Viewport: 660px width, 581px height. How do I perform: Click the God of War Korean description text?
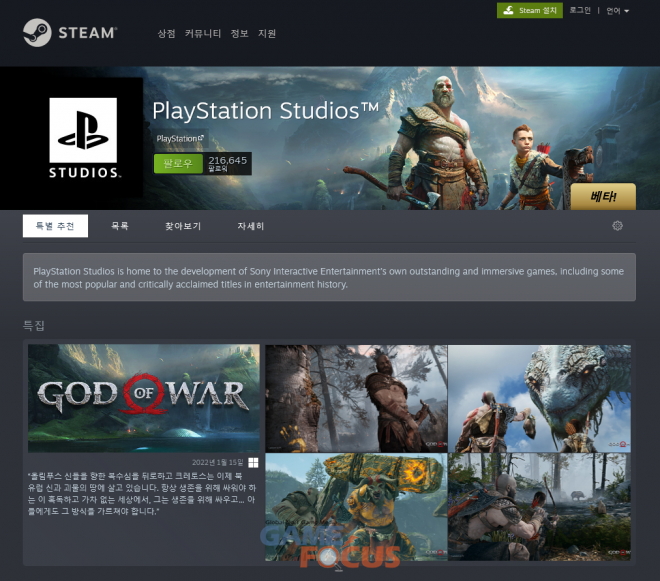pyautogui.click(x=142, y=493)
